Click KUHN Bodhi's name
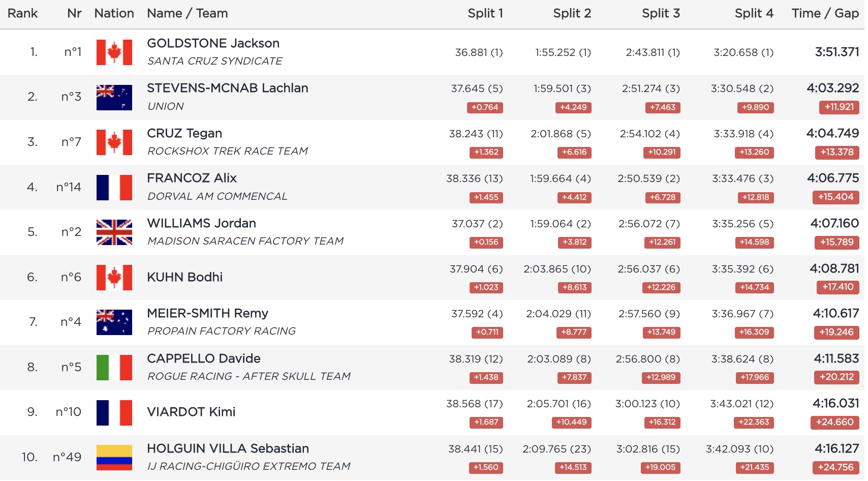This screenshot has height=481, width=868. [184, 278]
